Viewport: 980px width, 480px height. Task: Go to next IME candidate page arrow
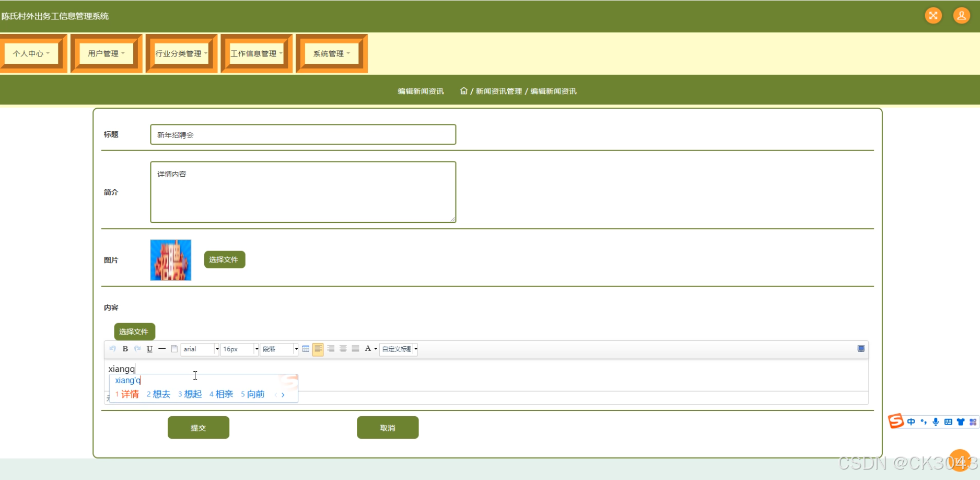pyautogui.click(x=283, y=395)
